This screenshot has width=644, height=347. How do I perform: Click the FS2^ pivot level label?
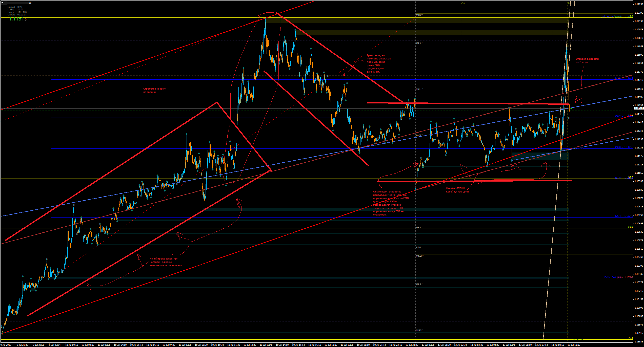[x=419, y=285]
